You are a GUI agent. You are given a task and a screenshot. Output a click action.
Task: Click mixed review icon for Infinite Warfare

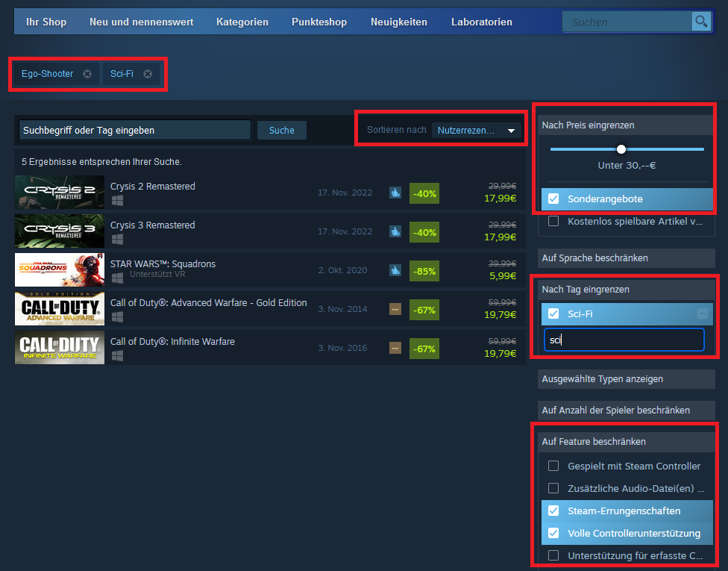(395, 348)
